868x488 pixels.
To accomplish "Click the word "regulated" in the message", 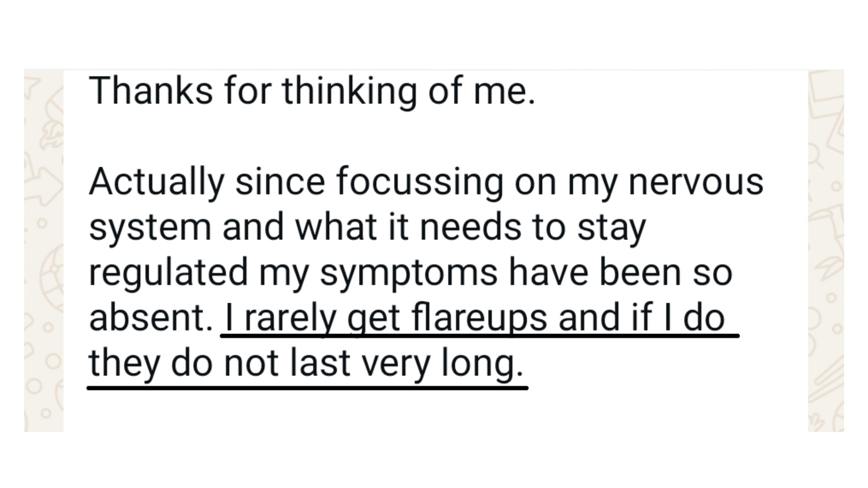I will click(169, 273).
